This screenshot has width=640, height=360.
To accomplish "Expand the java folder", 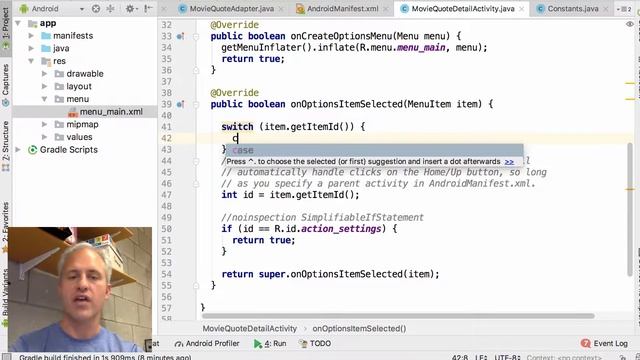I will (x=31, y=49).
